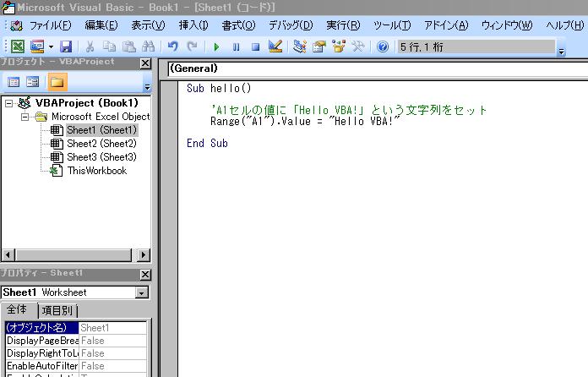Click project tree scroll right arrow
588x377 pixels.
coord(144,255)
